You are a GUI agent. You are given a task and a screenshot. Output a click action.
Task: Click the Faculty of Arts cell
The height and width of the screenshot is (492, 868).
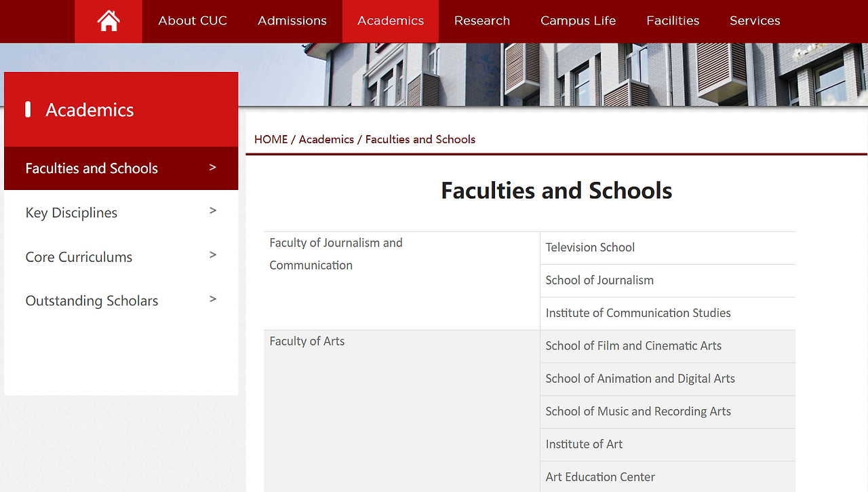(x=402, y=411)
